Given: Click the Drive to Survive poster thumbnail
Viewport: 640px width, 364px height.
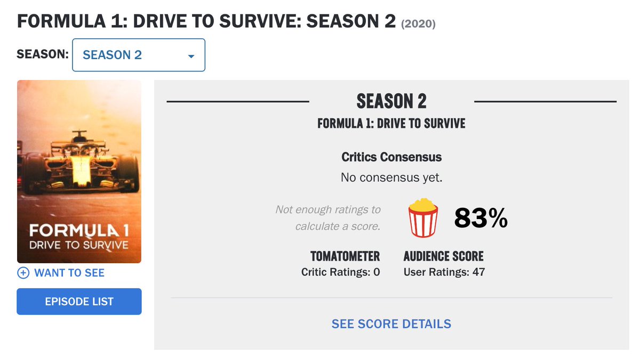Looking at the screenshot, I should click(79, 172).
